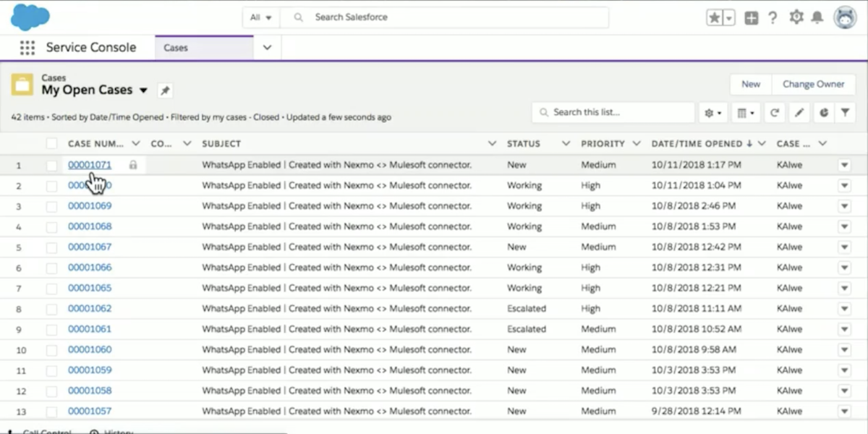Sort by Date/Time Opened column header
The height and width of the screenshot is (434, 868).
[697, 144]
